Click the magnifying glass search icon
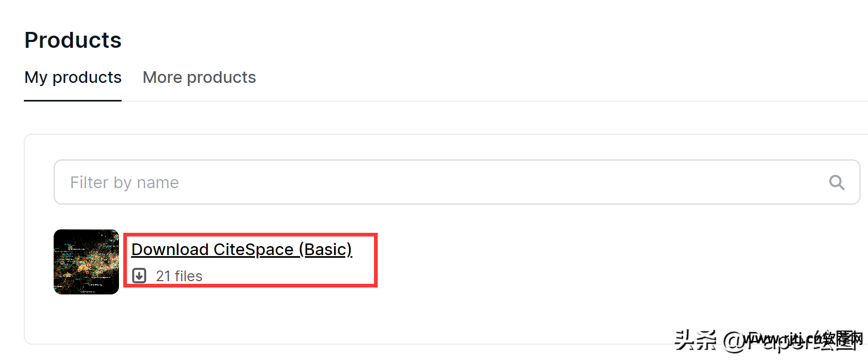Screen dimensions: 868x363 (837, 182)
